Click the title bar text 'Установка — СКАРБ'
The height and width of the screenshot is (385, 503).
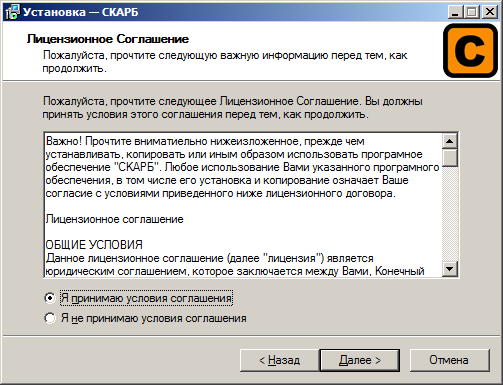[x=80, y=12]
